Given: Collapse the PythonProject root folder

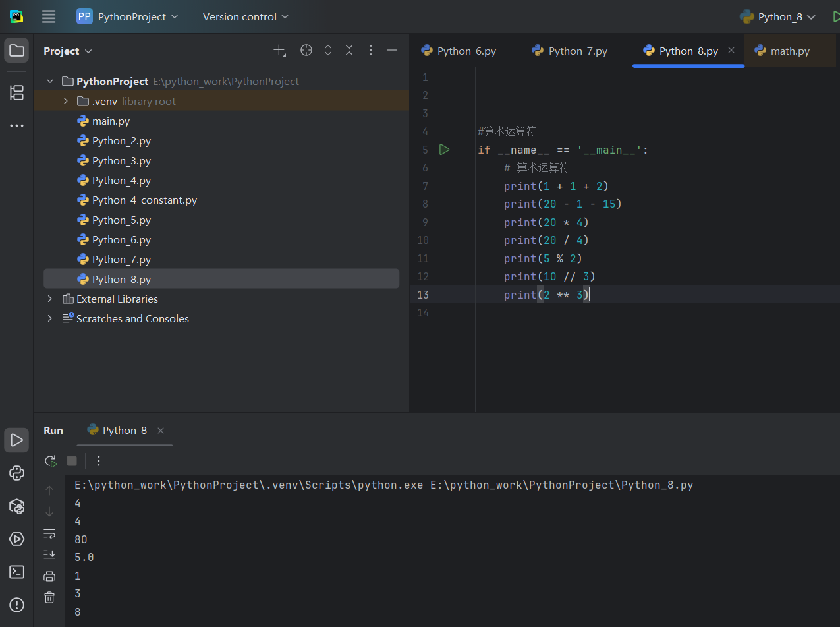Looking at the screenshot, I should pos(50,81).
